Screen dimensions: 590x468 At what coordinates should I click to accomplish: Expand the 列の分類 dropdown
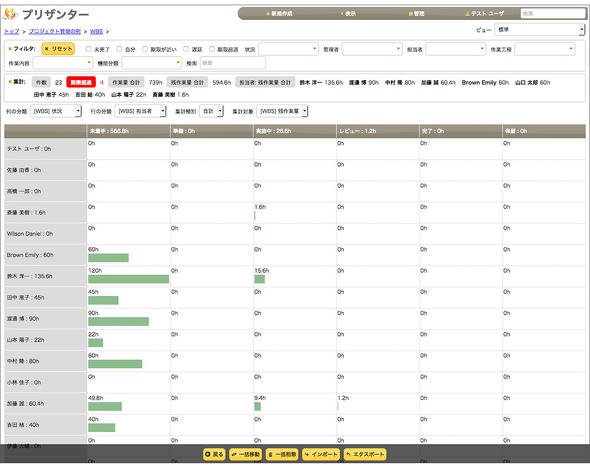pos(56,111)
